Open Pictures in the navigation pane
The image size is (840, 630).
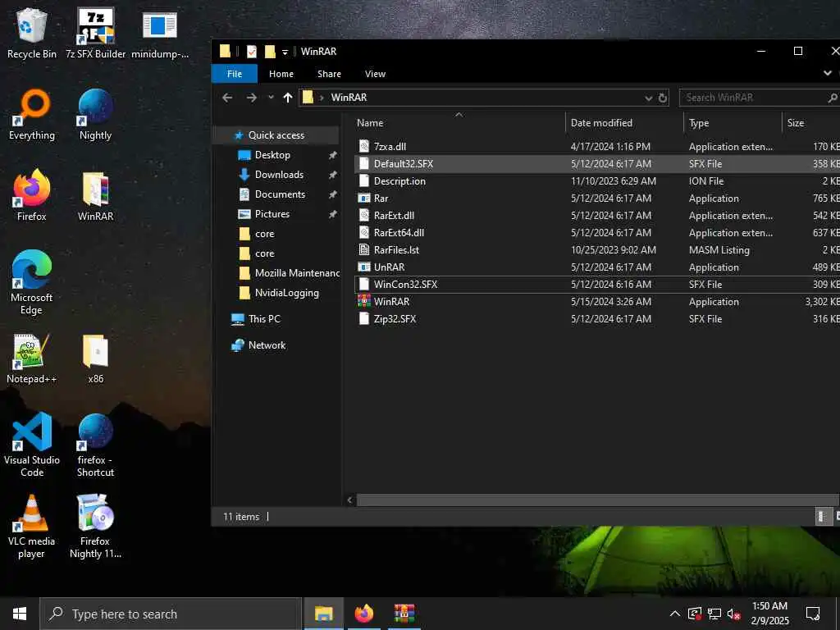coord(272,214)
